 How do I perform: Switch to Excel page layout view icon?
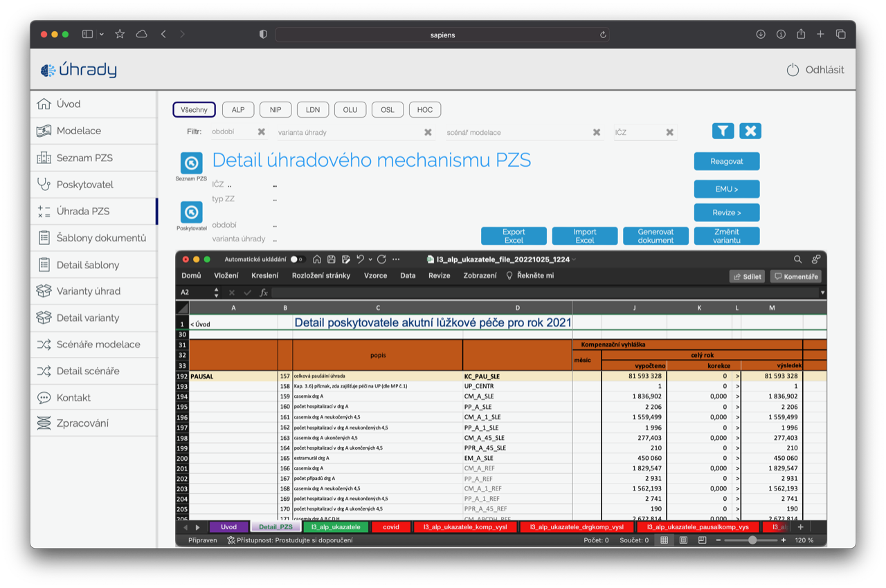click(x=683, y=540)
